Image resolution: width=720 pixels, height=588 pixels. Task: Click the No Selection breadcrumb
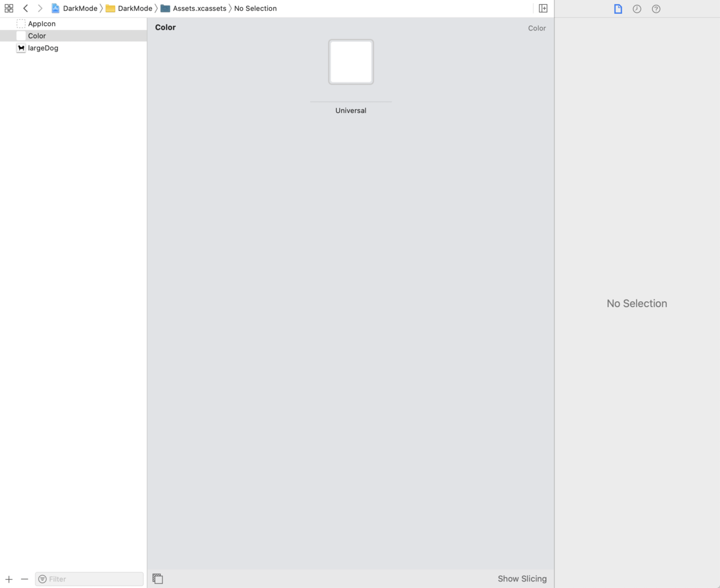point(256,8)
